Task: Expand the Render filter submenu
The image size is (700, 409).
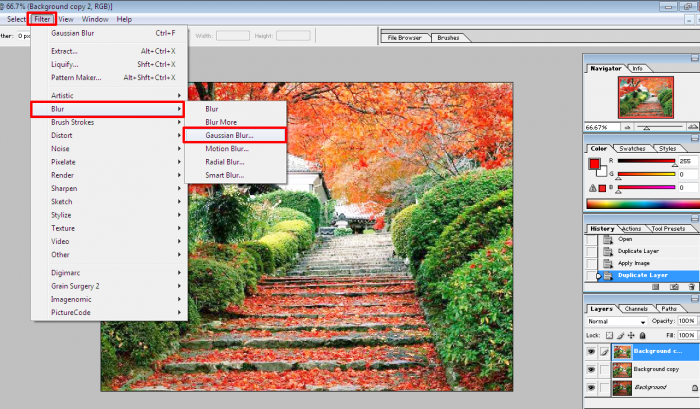Action: tap(109, 175)
